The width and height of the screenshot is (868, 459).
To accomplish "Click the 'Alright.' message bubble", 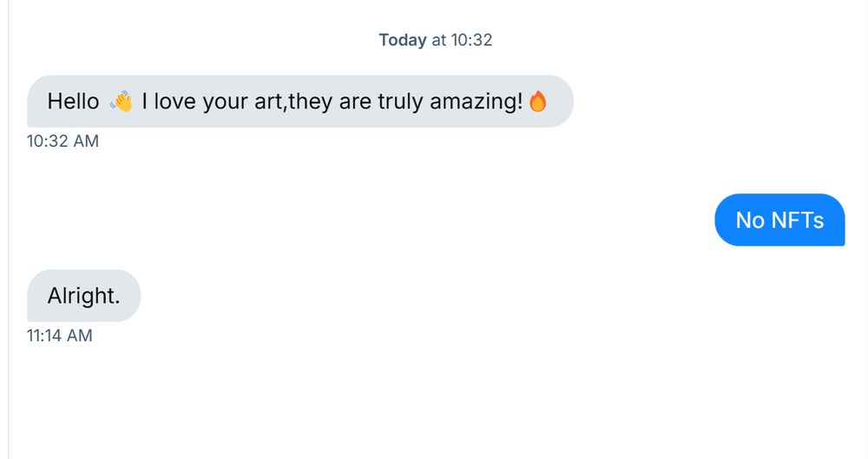I will tap(83, 296).
